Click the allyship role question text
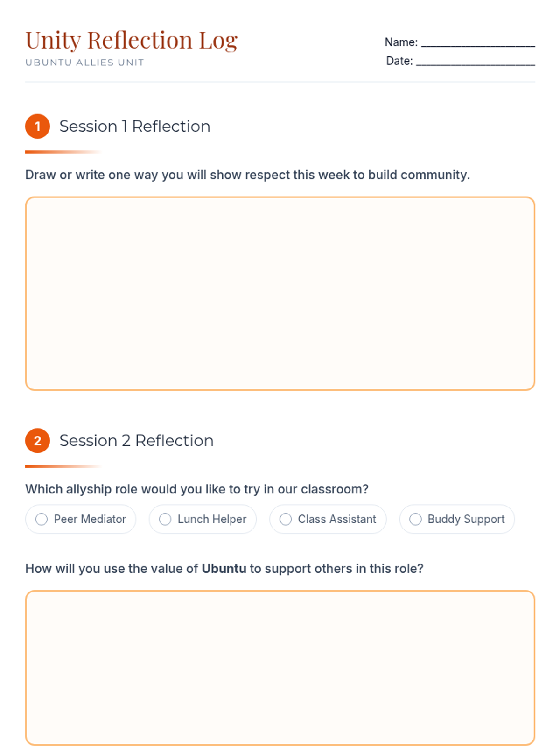Viewport: 560px width, 747px height. (196, 489)
